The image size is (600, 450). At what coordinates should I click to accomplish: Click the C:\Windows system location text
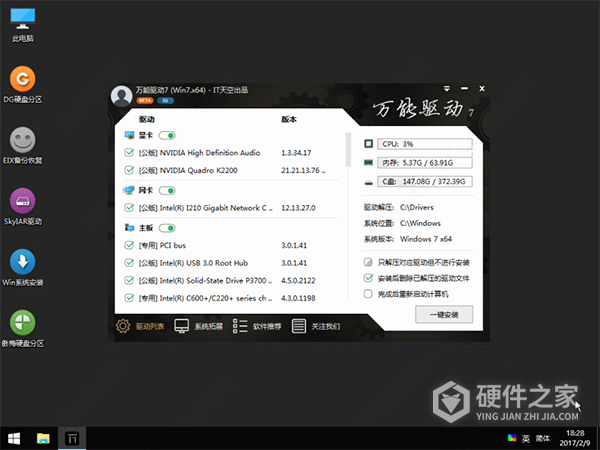point(420,223)
